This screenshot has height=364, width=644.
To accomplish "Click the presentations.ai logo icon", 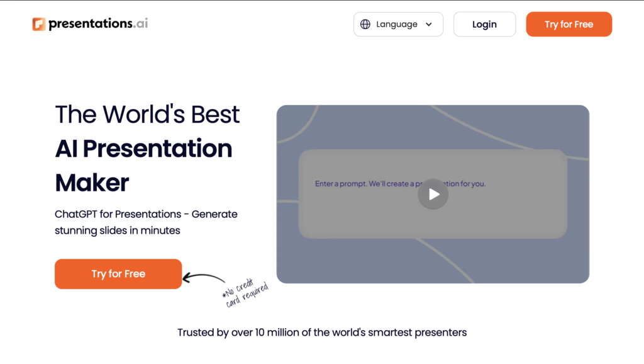I will 40,24.
